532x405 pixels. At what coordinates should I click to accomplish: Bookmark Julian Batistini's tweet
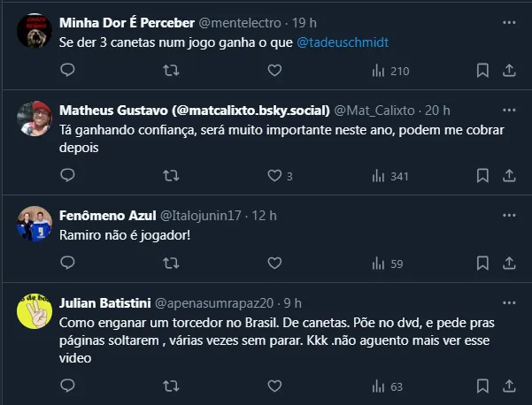click(x=482, y=386)
